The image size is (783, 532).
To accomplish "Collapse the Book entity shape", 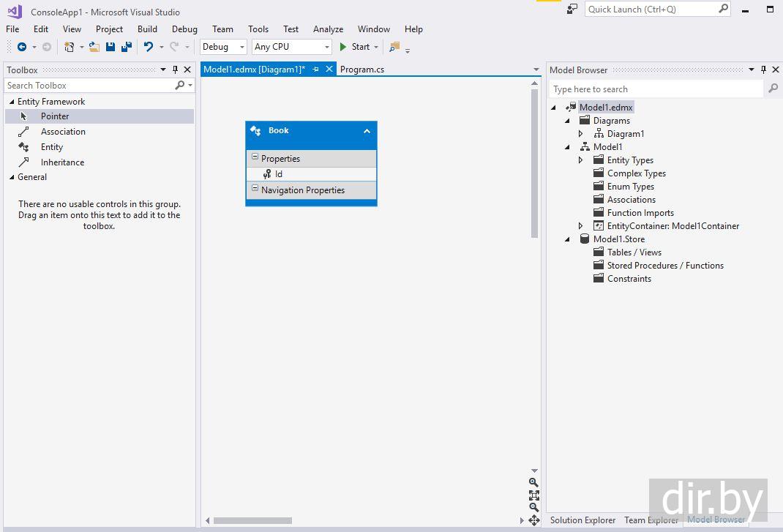I will 367,131.
